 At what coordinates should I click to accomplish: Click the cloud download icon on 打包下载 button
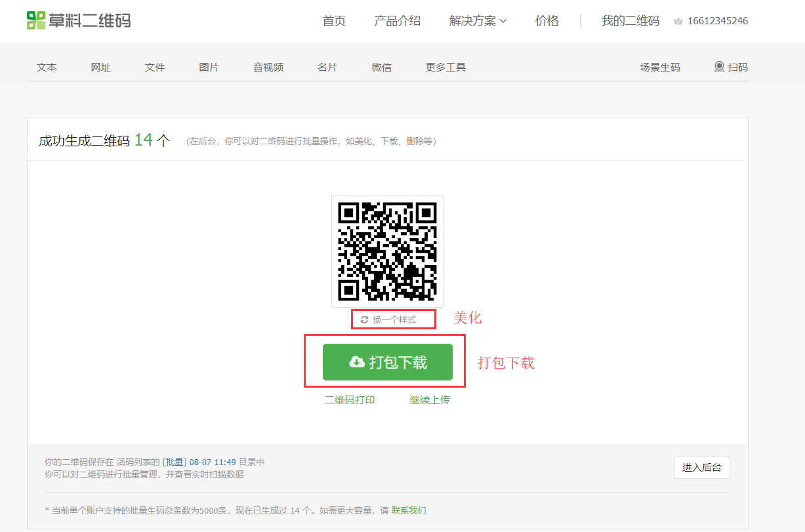pyautogui.click(x=355, y=361)
